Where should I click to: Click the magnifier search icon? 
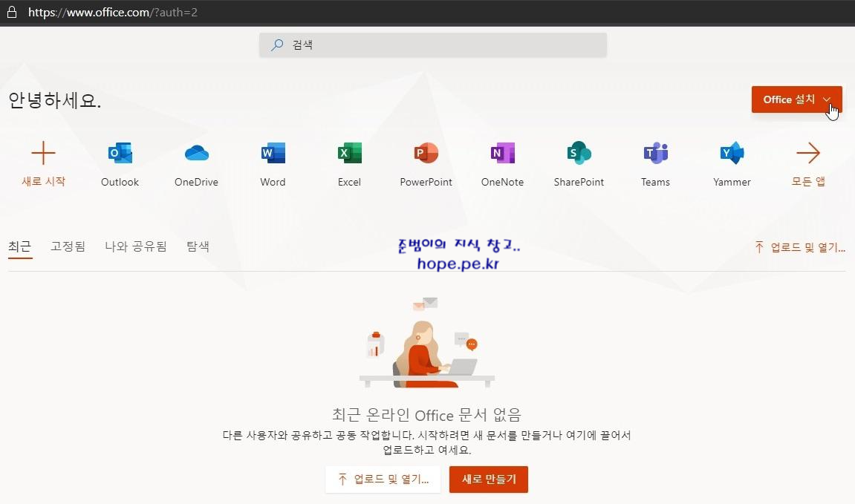[277, 45]
